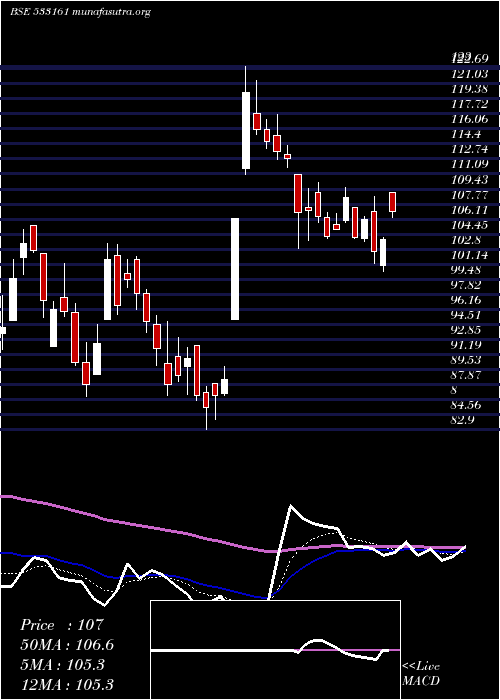Select the 109.43 price label
This screenshot has height=700, width=500.
click(x=470, y=179)
